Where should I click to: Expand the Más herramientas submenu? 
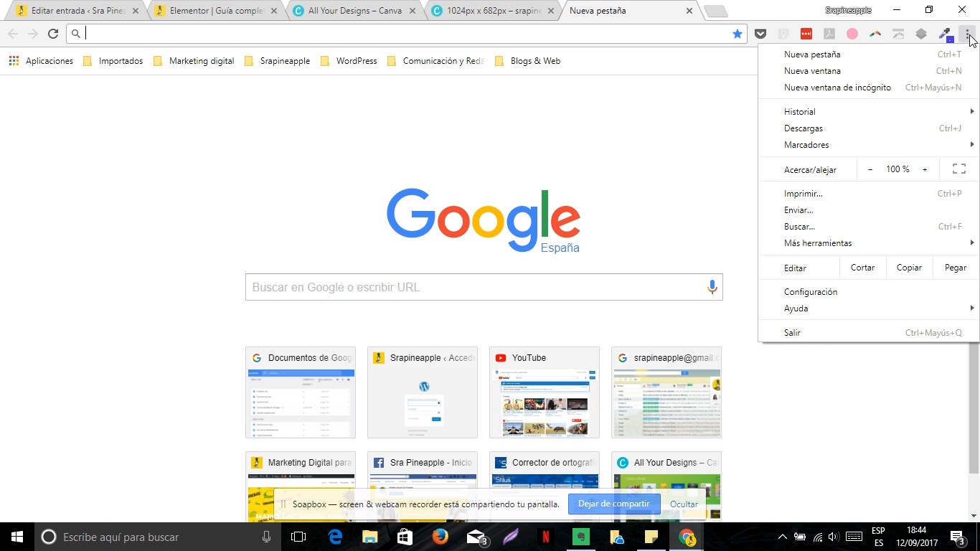(869, 243)
